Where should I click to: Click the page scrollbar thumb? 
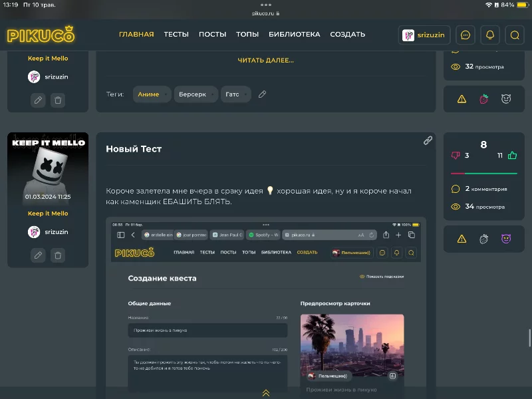tap(529, 338)
